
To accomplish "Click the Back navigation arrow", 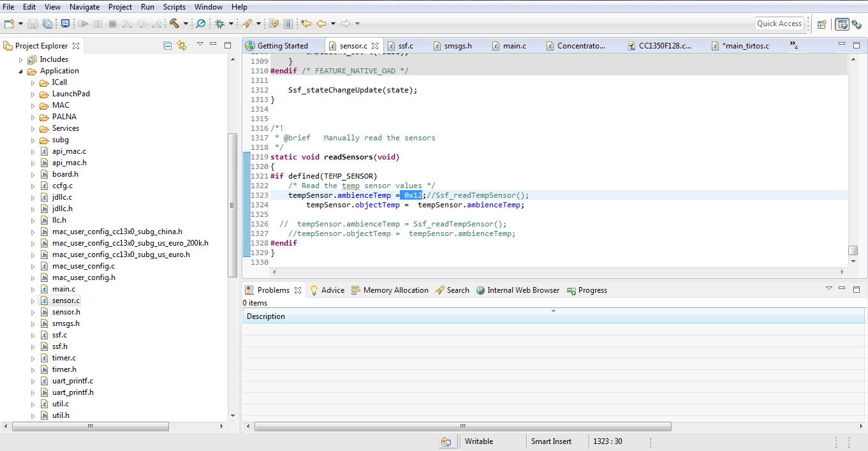I will 321,24.
